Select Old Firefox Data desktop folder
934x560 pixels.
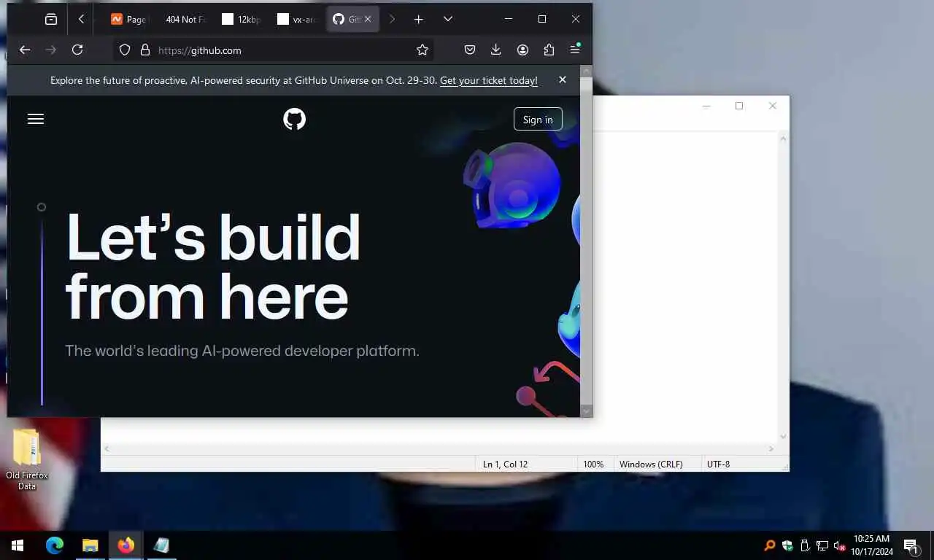tap(27, 459)
